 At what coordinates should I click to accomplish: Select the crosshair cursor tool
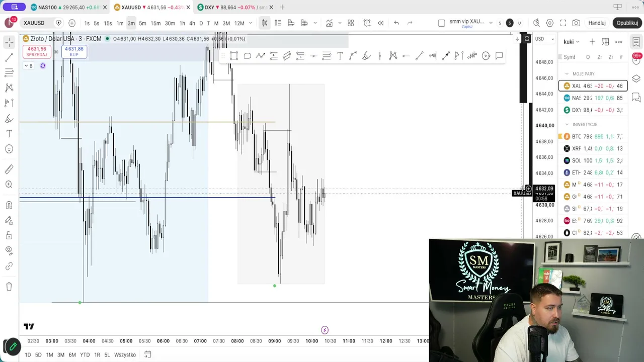tap(9, 42)
